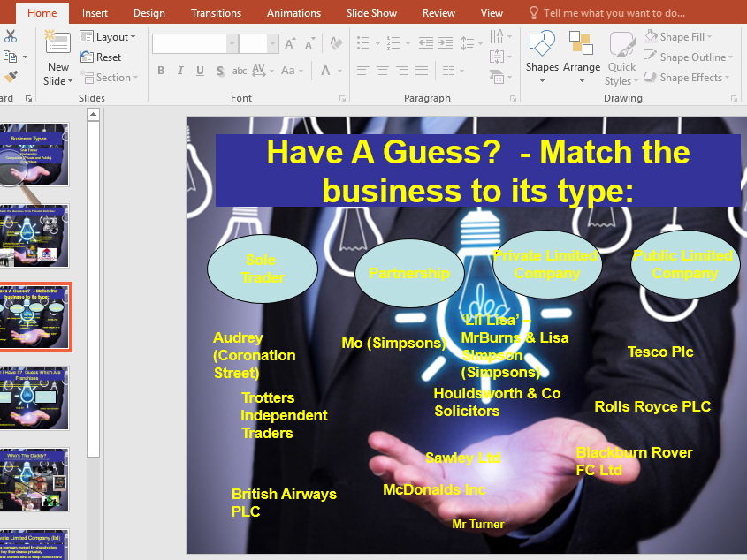Open the Drawing dialog launcher

[734, 98]
